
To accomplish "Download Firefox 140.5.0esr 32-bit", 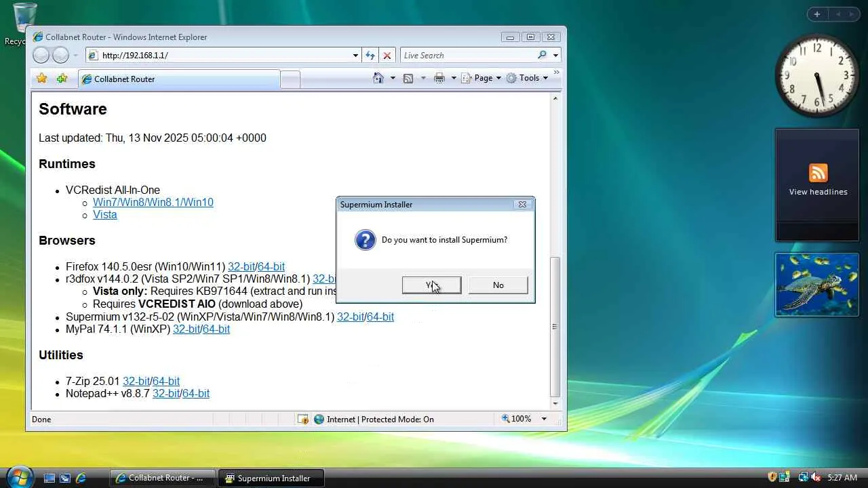I will pos(241,267).
